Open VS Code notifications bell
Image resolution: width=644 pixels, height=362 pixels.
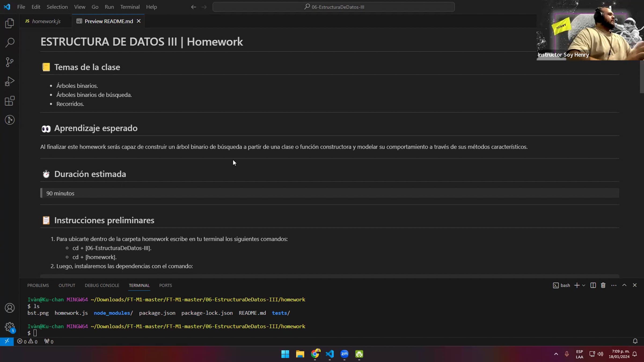635,341
